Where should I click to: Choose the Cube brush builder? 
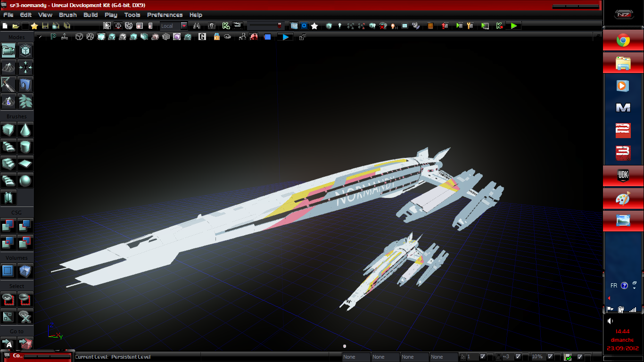[x=8, y=129]
